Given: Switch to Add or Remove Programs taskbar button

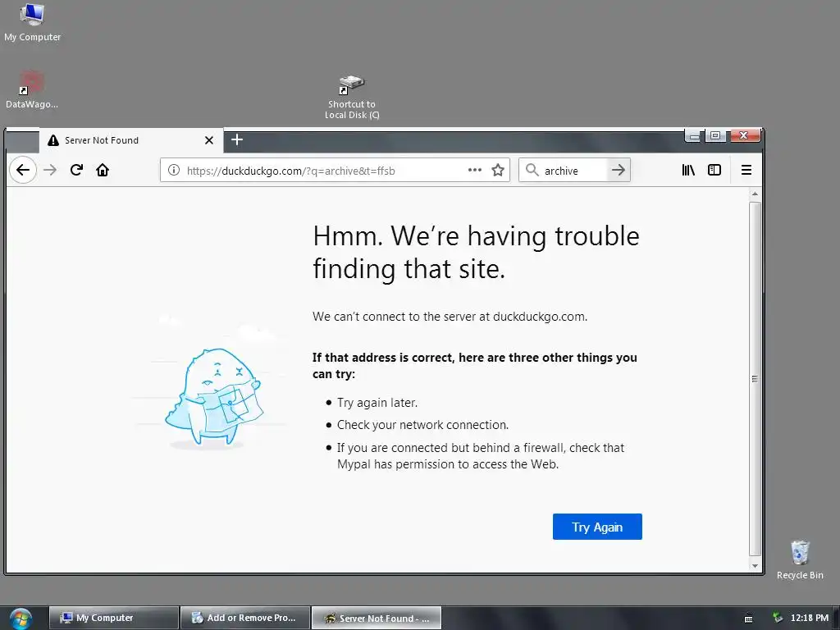Looking at the screenshot, I should 245,618.
